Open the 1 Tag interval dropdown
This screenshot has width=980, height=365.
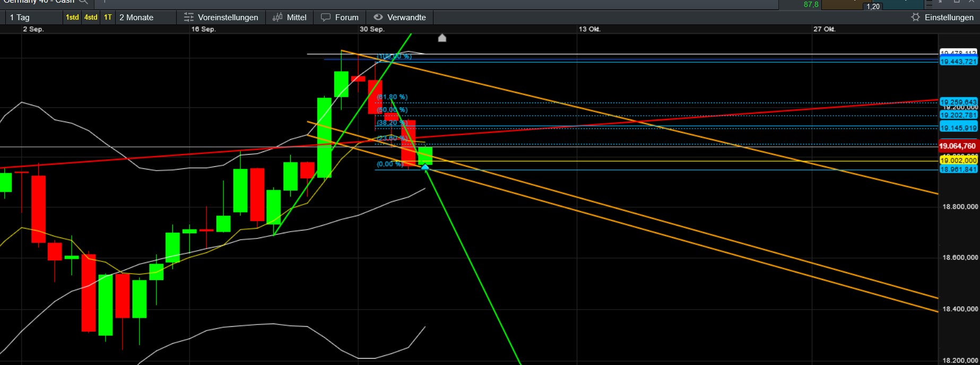(x=33, y=18)
